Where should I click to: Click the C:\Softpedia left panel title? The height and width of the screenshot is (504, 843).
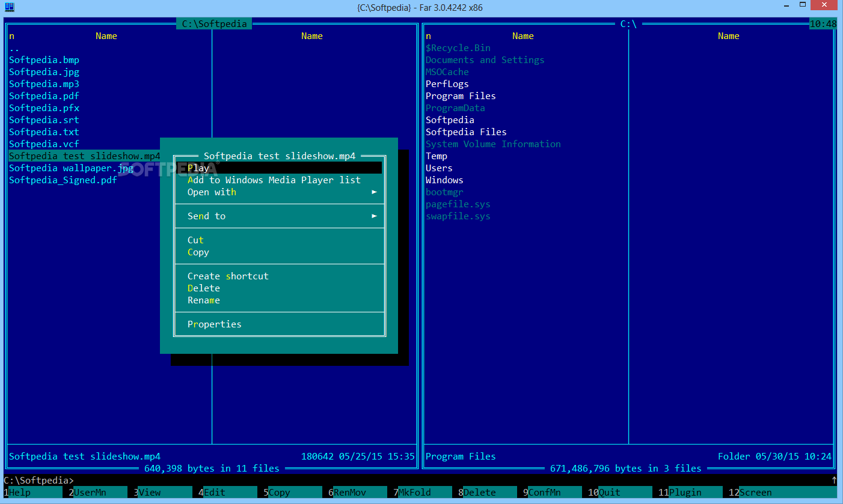(215, 24)
